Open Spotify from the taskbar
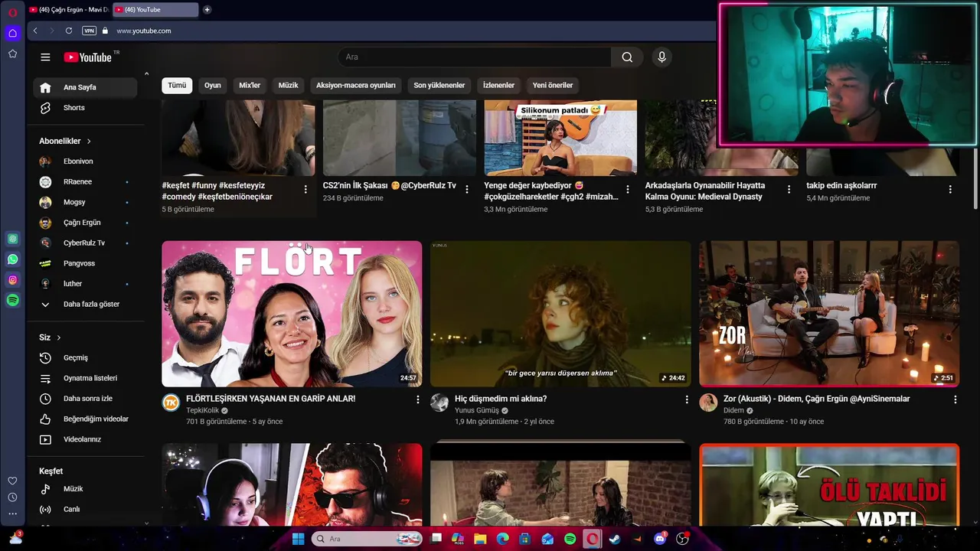 570,539
